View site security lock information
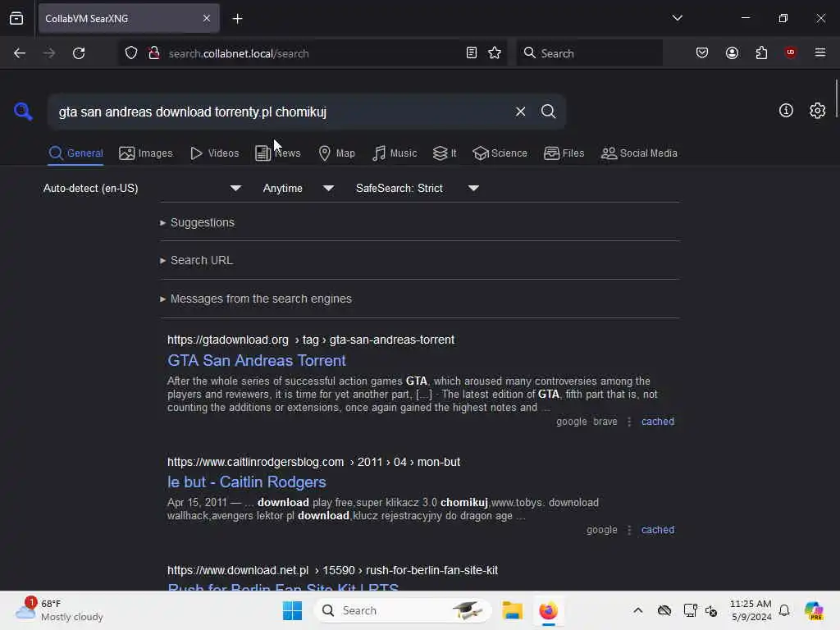The width and height of the screenshot is (840, 630). 154,53
